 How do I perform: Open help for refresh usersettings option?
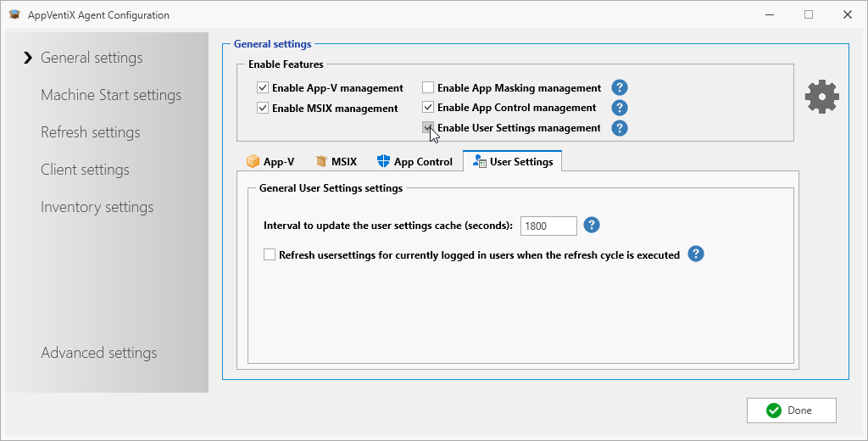click(x=696, y=254)
